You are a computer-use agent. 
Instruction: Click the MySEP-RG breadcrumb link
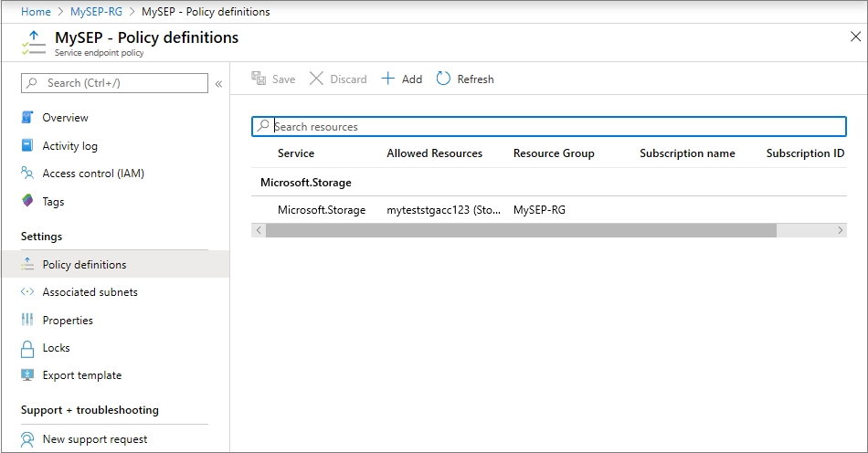tap(96, 12)
